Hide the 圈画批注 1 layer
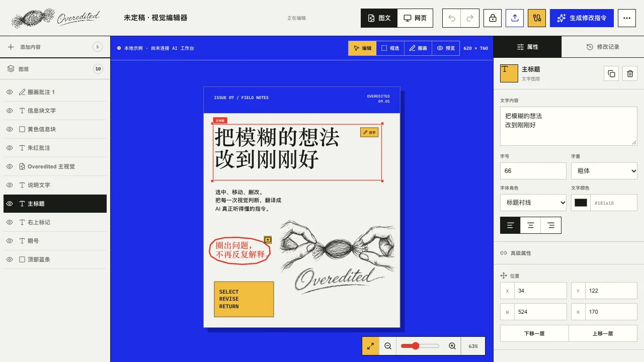Screen dimensions: 644x362 pyautogui.click(x=10, y=92)
